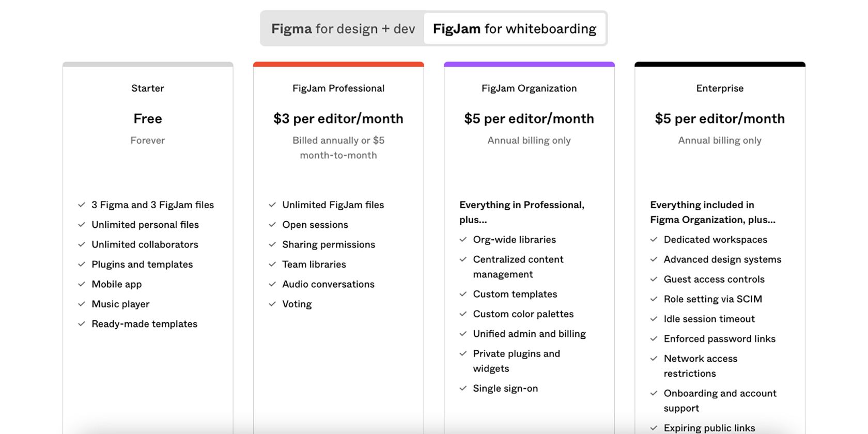Click the Starter plan title
This screenshot has height=434, width=868.
pyautogui.click(x=148, y=88)
